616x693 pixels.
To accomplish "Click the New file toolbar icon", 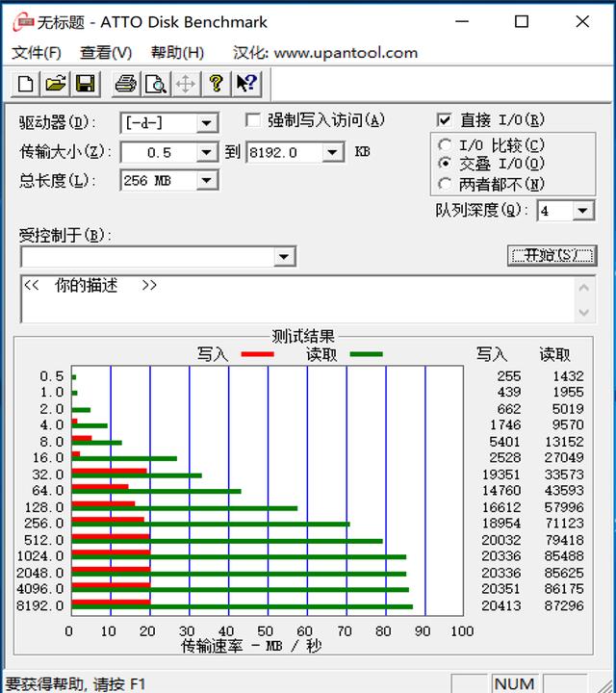I will coord(25,84).
